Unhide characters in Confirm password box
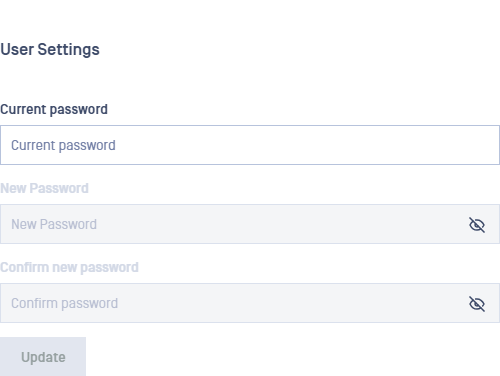 pyautogui.click(x=477, y=304)
